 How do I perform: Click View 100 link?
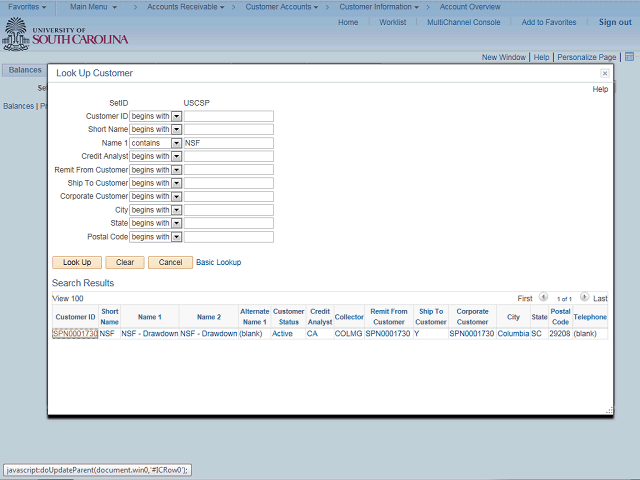click(68, 299)
